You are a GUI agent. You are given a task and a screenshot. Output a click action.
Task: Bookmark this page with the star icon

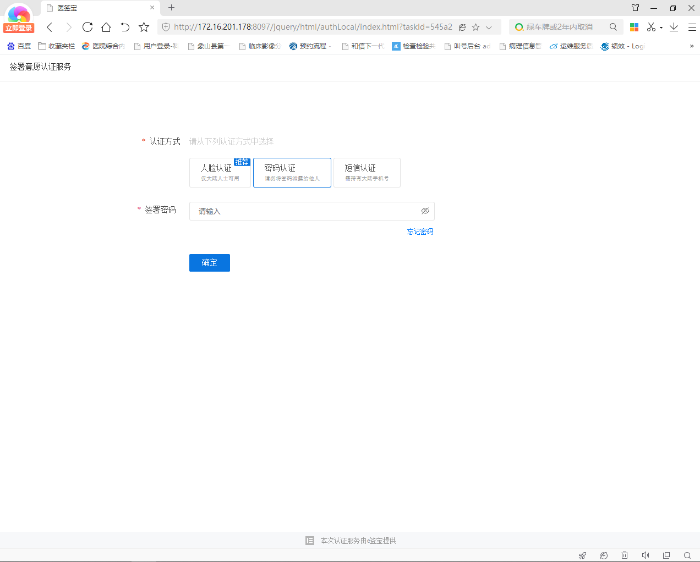tap(143, 27)
